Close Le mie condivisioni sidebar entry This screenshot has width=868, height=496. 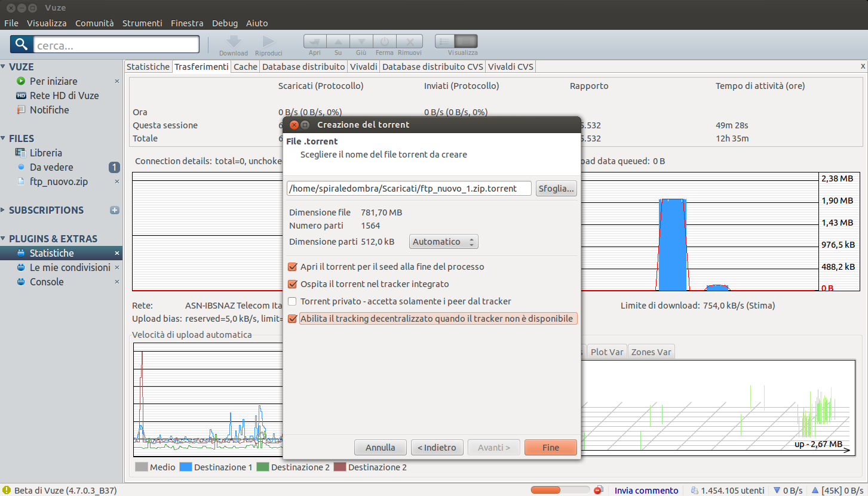click(x=117, y=267)
